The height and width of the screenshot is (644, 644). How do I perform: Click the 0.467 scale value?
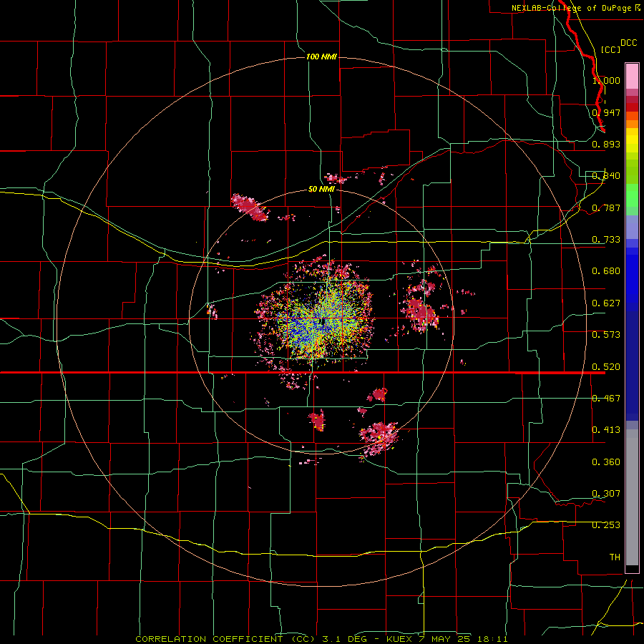coord(606,399)
